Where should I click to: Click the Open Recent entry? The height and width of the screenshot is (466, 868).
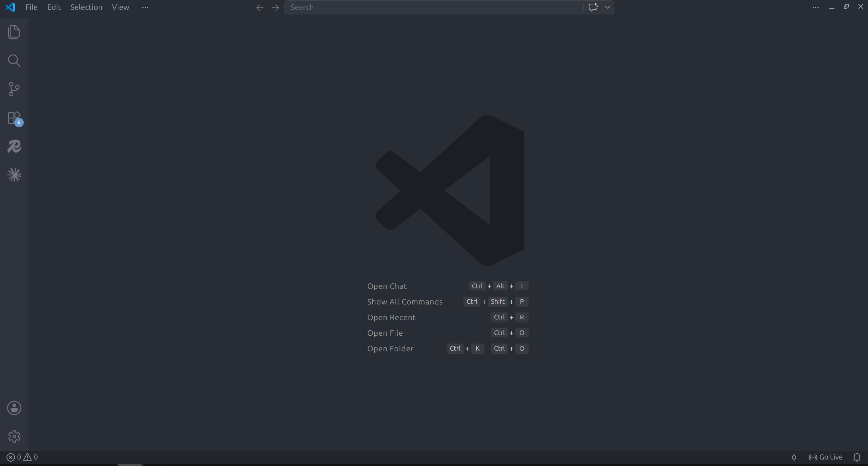[391, 317]
